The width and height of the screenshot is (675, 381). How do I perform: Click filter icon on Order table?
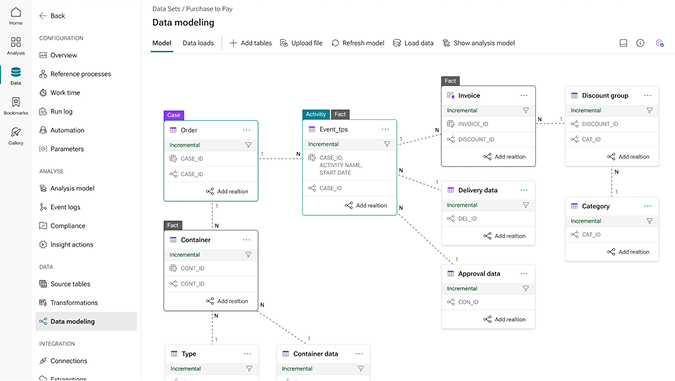pyautogui.click(x=248, y=145)
